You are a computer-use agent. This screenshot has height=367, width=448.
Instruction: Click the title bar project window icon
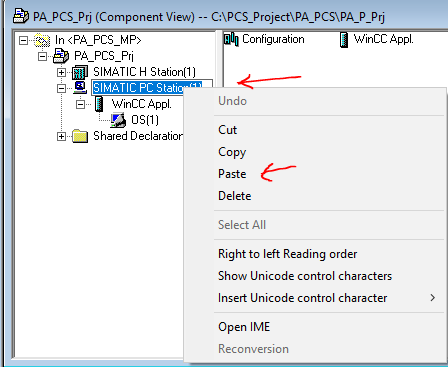tap(21, 16)
